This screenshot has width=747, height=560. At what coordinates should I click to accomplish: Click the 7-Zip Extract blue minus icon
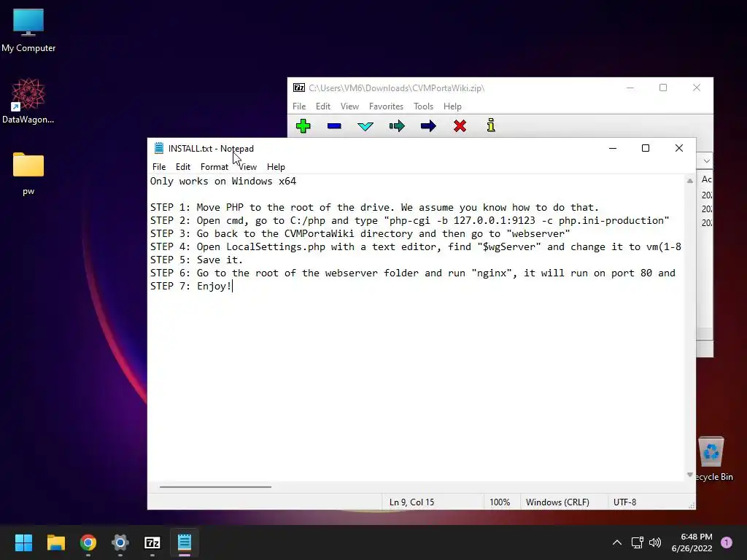point(334,126)
